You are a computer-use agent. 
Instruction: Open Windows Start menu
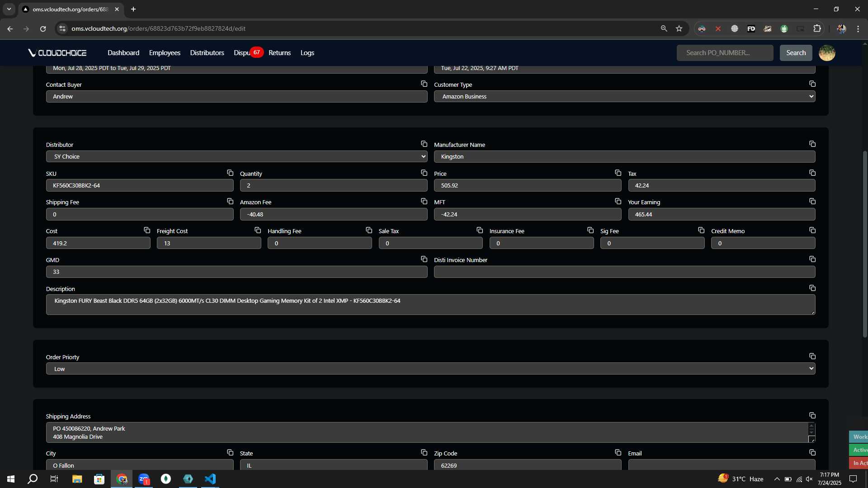click(11, 479)
